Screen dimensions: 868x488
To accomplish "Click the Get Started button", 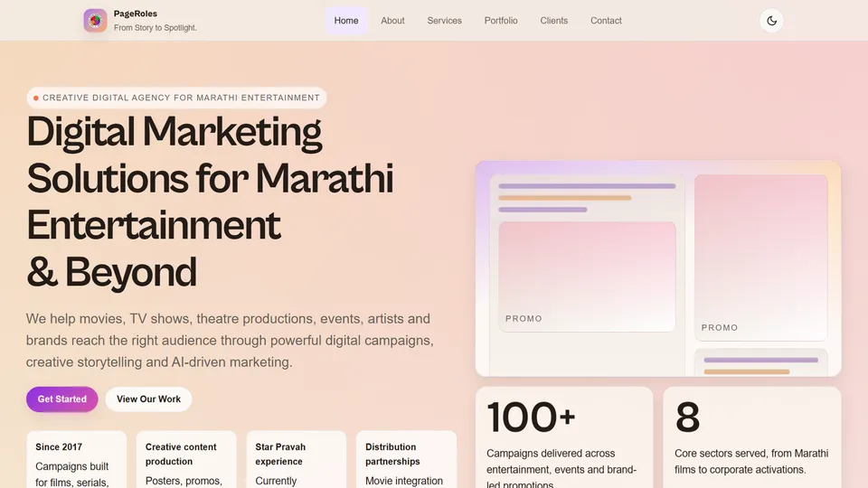I will 62,399.
